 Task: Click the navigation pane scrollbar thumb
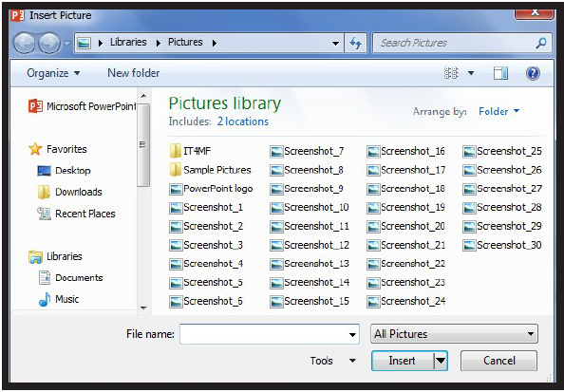(x=143, y=145)
